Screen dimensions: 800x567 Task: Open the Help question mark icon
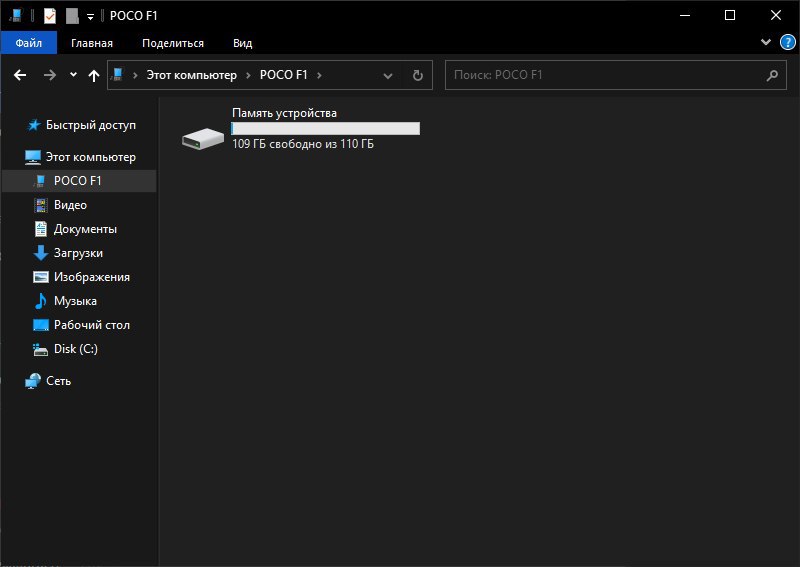(787, 42)
